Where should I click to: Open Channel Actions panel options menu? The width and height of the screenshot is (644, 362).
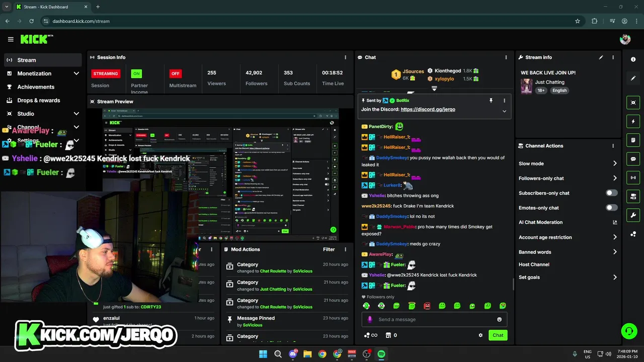pyautogui.click(x=613, y=146)
